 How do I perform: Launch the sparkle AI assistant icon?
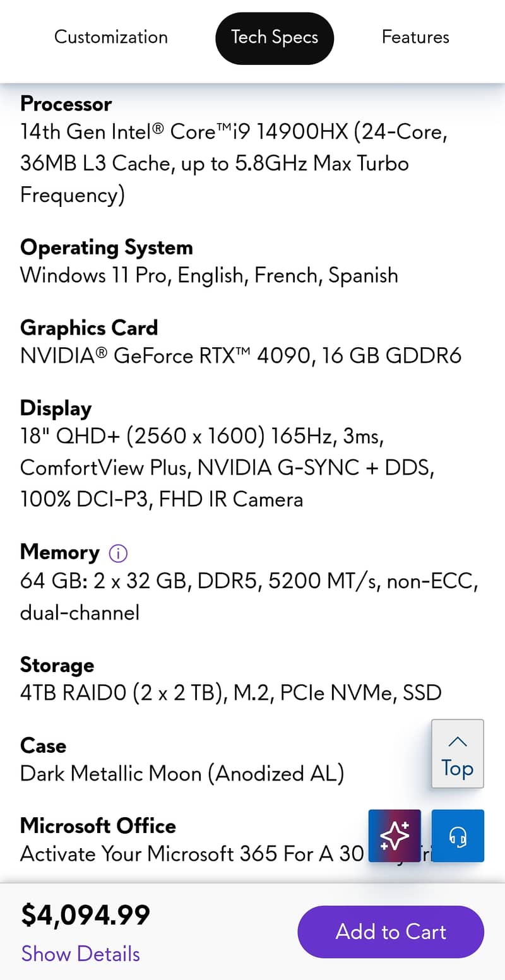point(395,835)
